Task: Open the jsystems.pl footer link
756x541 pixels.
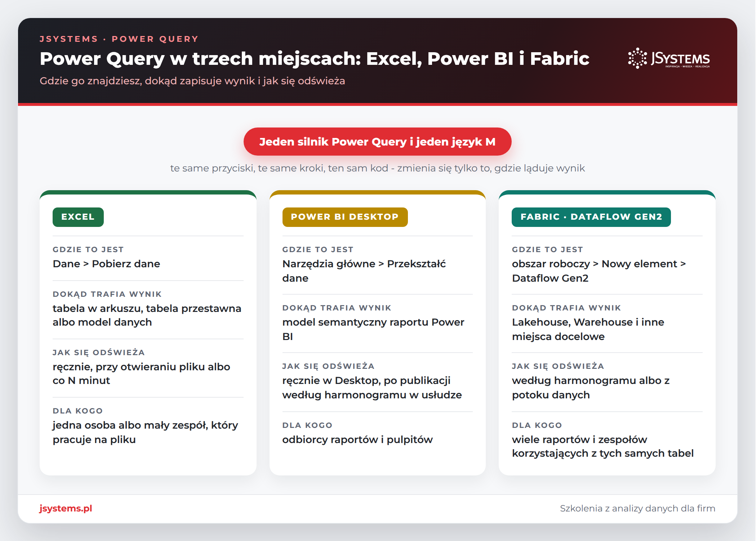Action: coord(66,508)
